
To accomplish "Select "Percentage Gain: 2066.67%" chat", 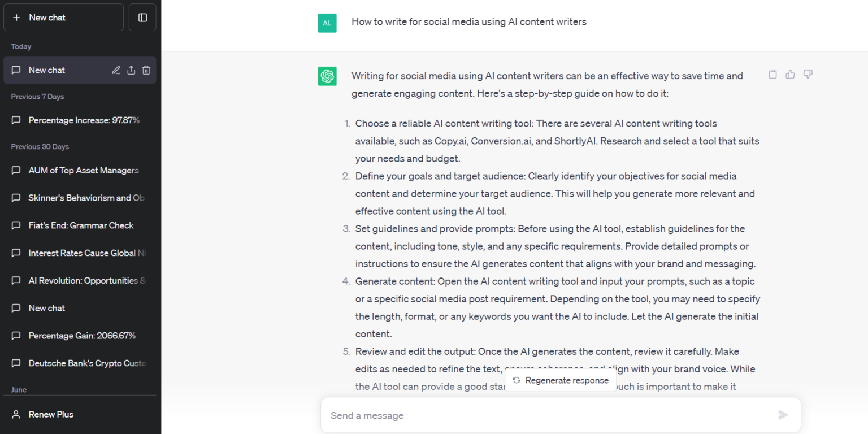I will click(x=82, y=336).
